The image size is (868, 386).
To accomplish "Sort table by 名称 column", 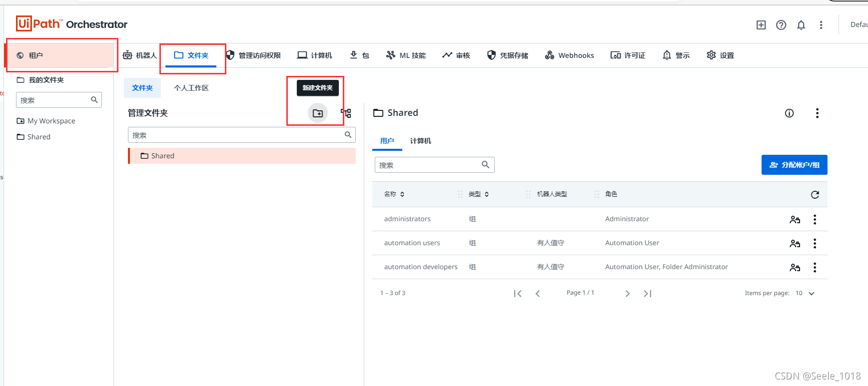I will click(x=394, y=194).
